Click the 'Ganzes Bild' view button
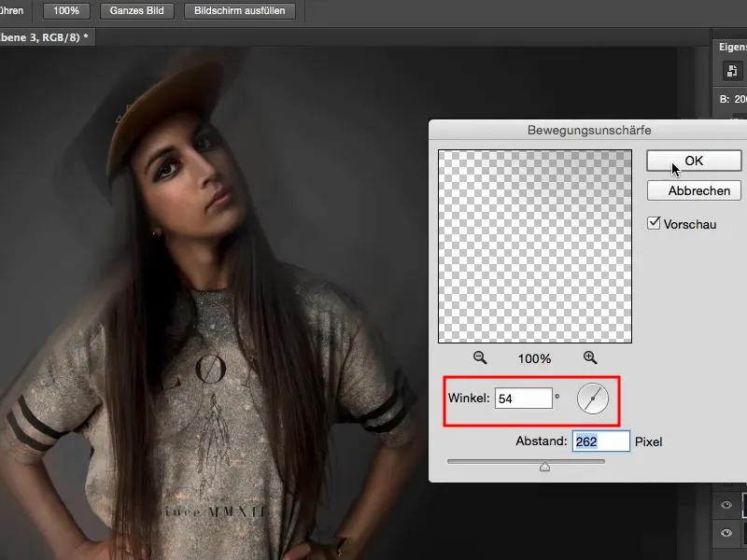The height and width of the screenshot is (560, 747). pos(137,11)
